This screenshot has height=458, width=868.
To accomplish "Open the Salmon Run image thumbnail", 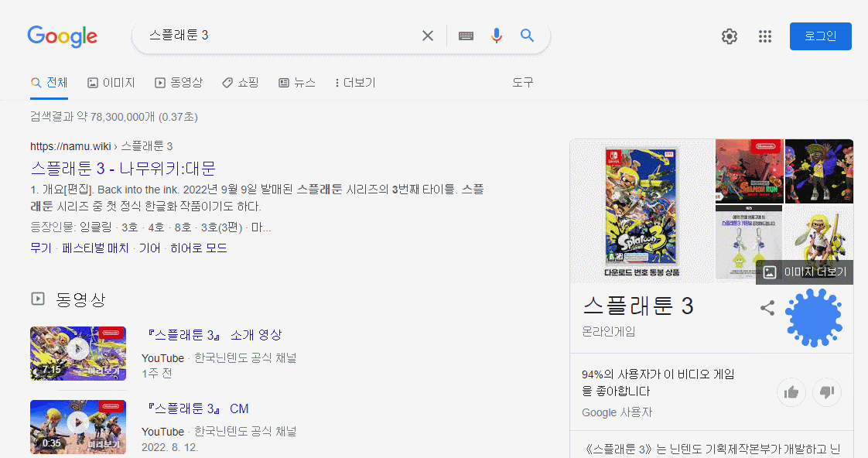I will point(749,171).
